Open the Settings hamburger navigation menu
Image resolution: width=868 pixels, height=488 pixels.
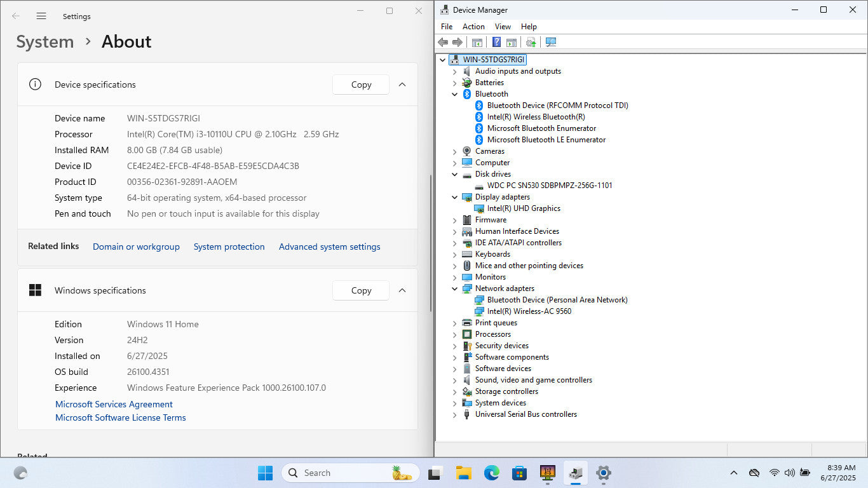tap(41, 16)
